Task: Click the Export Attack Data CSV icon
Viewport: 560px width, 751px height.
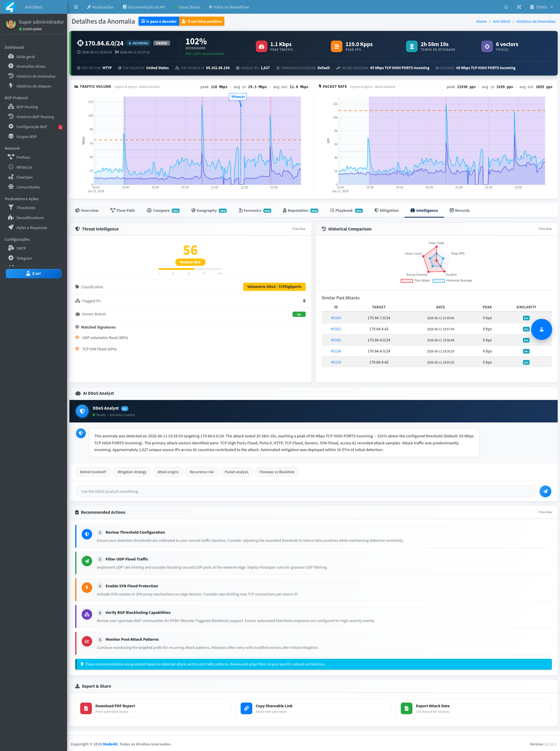Action: point(407,708)
